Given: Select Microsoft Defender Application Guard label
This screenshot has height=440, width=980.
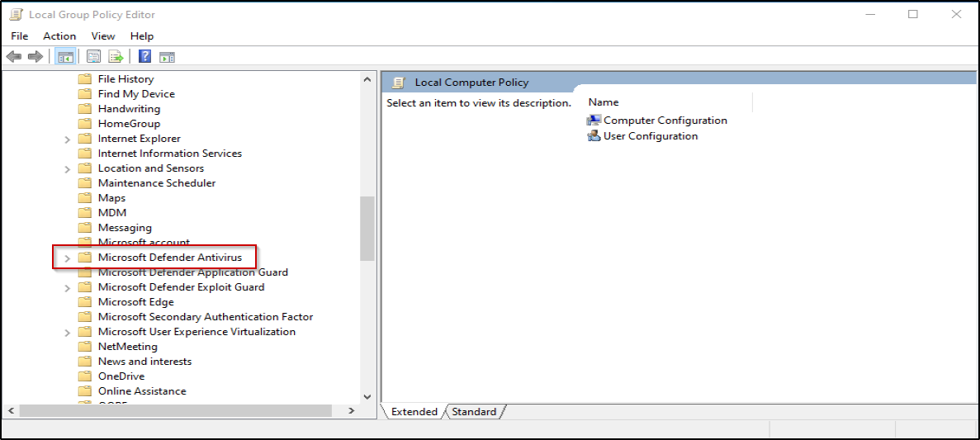Looking at the screenshot, I should tap(193, 272).
